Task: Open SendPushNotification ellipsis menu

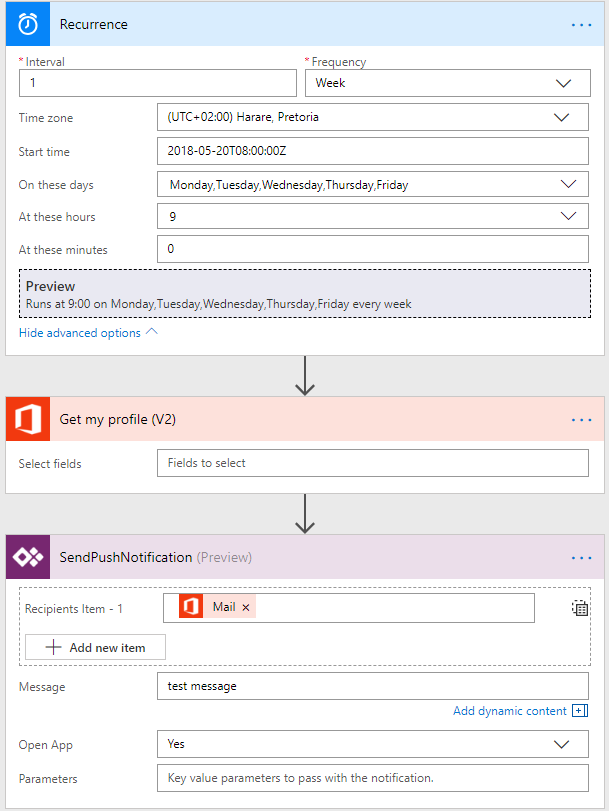Action: coord(581,557)
